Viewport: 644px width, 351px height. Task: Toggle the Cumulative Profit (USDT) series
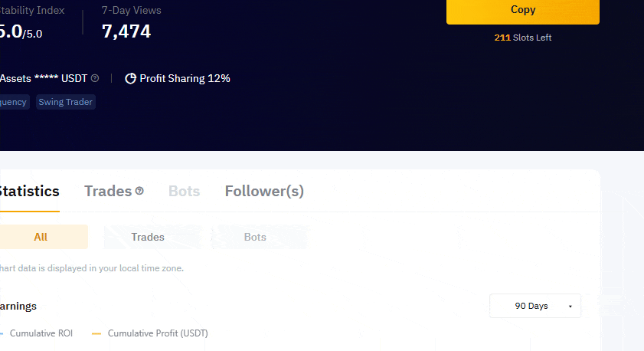click(x=157, y=333)
